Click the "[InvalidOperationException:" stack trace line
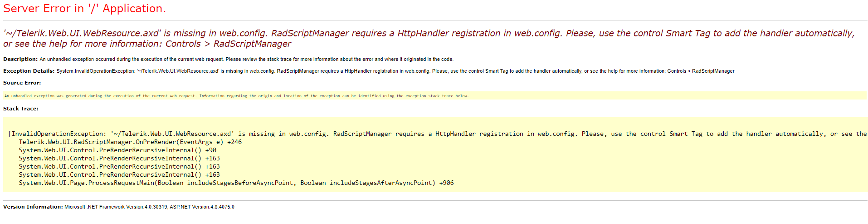The height and width of the screenshot is (224, 868). (437, 134)
